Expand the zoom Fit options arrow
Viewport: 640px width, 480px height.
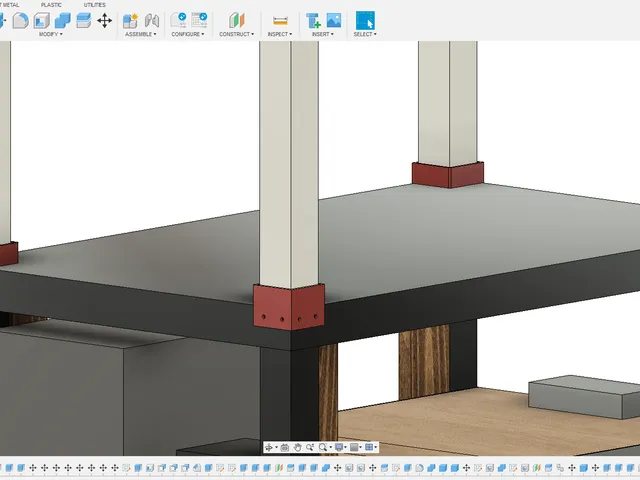coord(330,448)
